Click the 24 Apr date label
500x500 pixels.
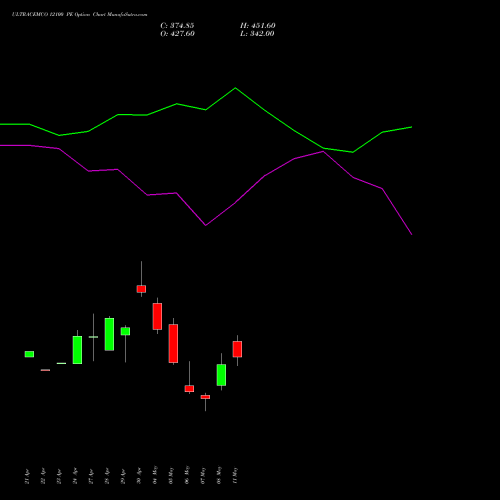[75, 476]
